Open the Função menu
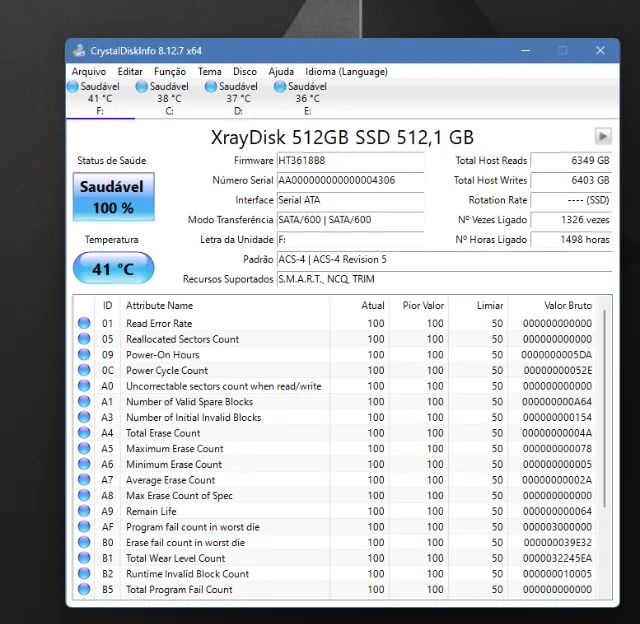 (x=170, y=72)
